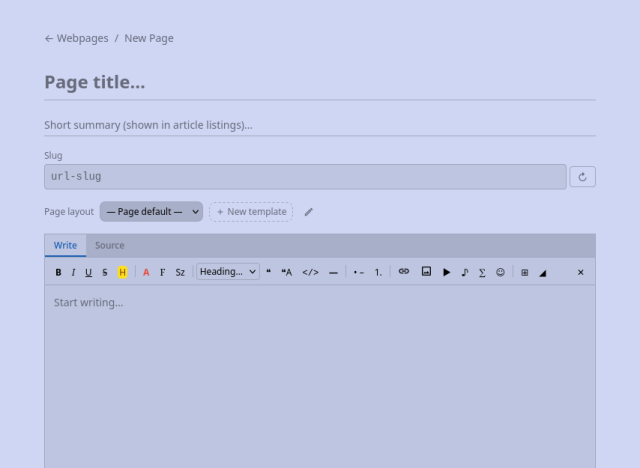Toggle bold formatting
Image resolution: width=640 pixels, height=468 pixels.
coord(58,272)
